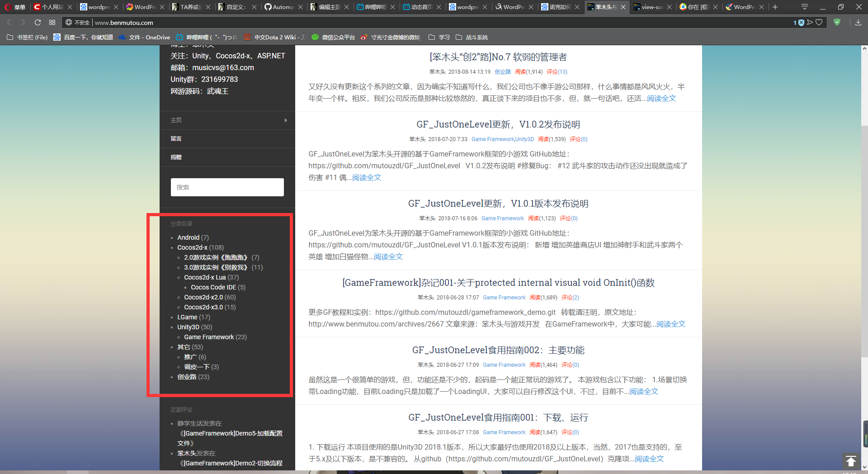
Task: Open the green shield extension icon
Action: [x=837, y=22]
